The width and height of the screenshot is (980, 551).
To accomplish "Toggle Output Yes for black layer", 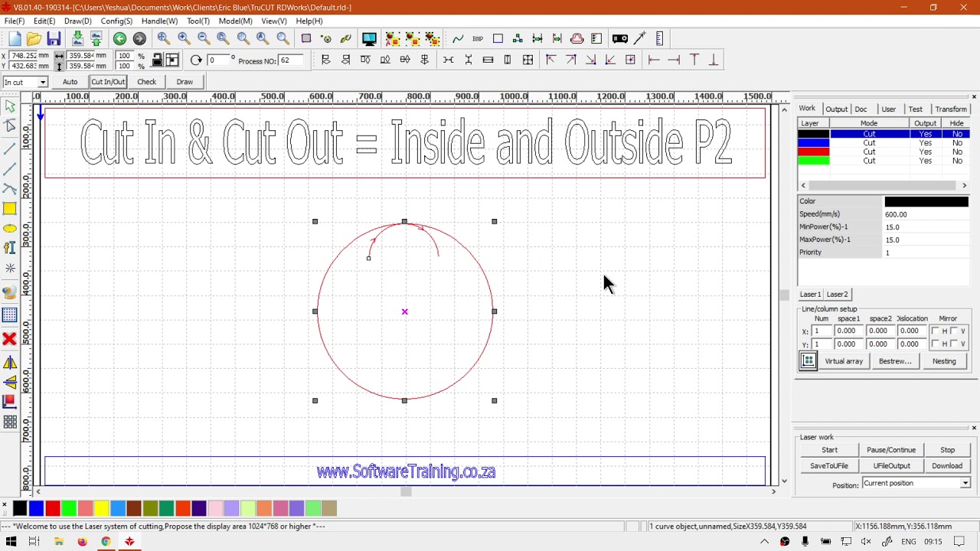I will coord(926,134).
